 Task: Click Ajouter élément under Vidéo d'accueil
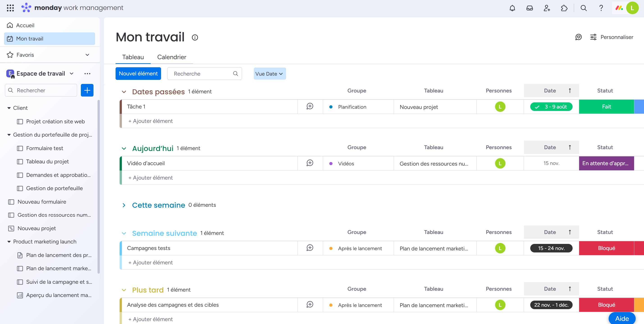pos(150,178)
